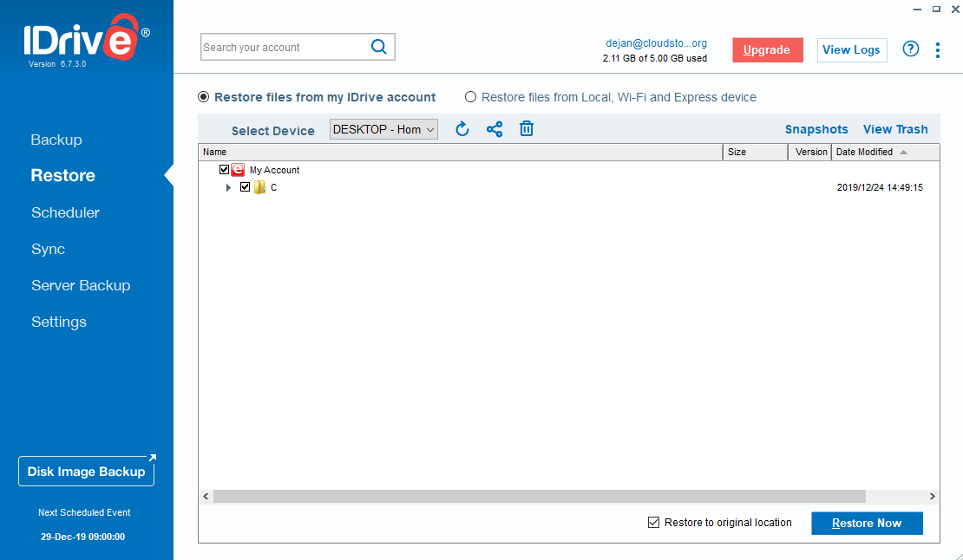Image resolution: width=963 pixels, height=560 pixels.
Task: Open the Server Backup section
Action: (81, 285)
